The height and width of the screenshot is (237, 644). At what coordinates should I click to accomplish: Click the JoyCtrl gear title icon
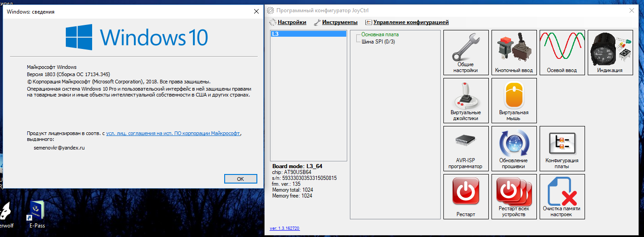(270, 10)
